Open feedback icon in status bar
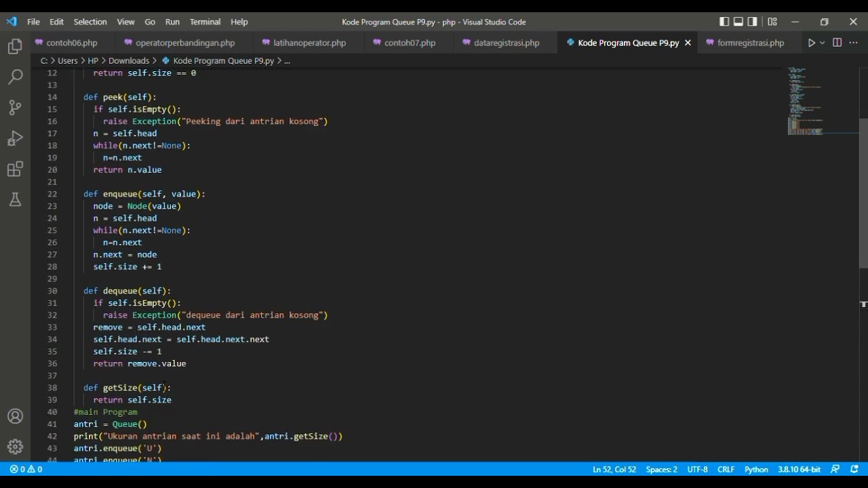 click(x=835, y=469)
